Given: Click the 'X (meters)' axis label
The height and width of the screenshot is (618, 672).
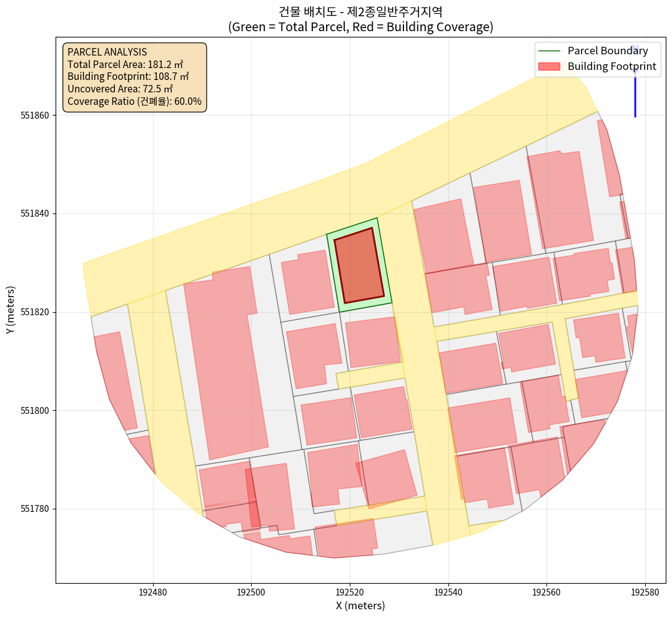Looking at the screenshot, I should pyautogui.click(x=360, y=606).
